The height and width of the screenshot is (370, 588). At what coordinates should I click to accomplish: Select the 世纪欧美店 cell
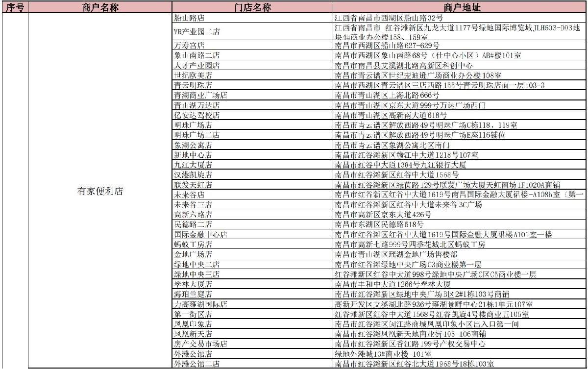click(252, 75)
